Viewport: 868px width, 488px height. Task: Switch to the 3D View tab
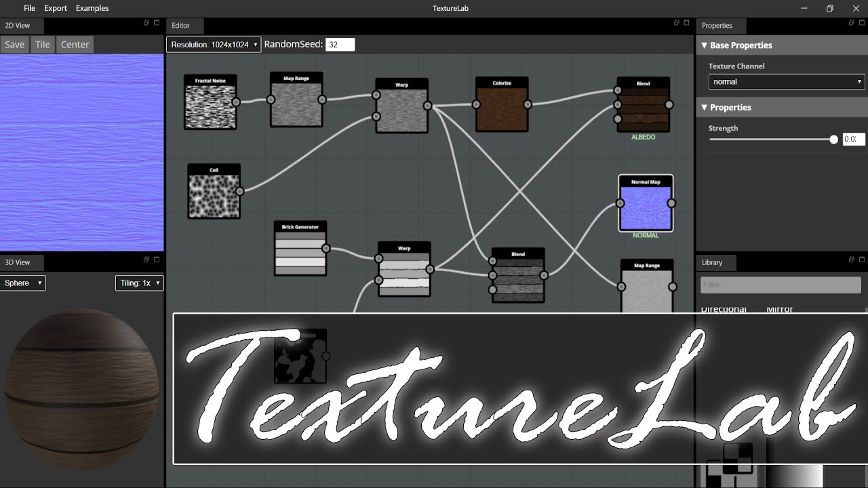[21, 262]
